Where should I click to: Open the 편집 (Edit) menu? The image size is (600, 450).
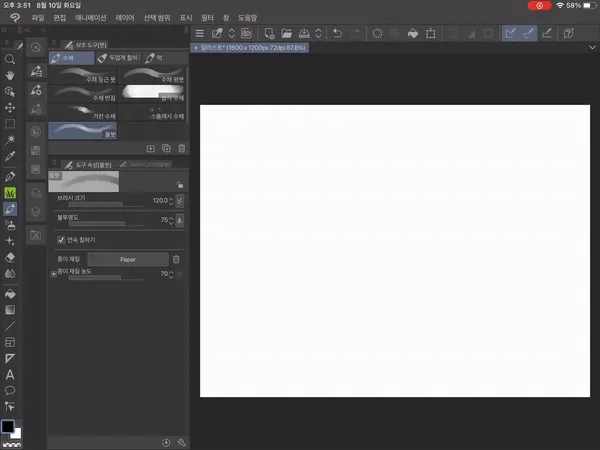[x=60, y=18]
